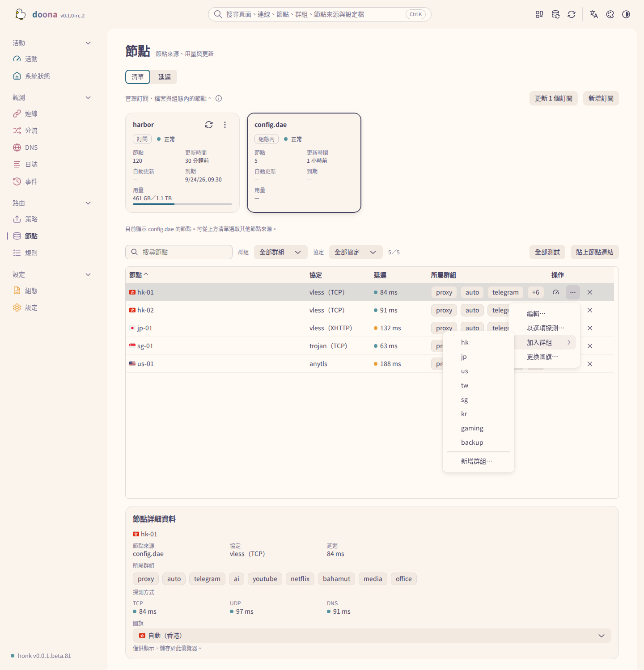
Task: Collapse the 路由 sidebar section
Action: (52, 203)
